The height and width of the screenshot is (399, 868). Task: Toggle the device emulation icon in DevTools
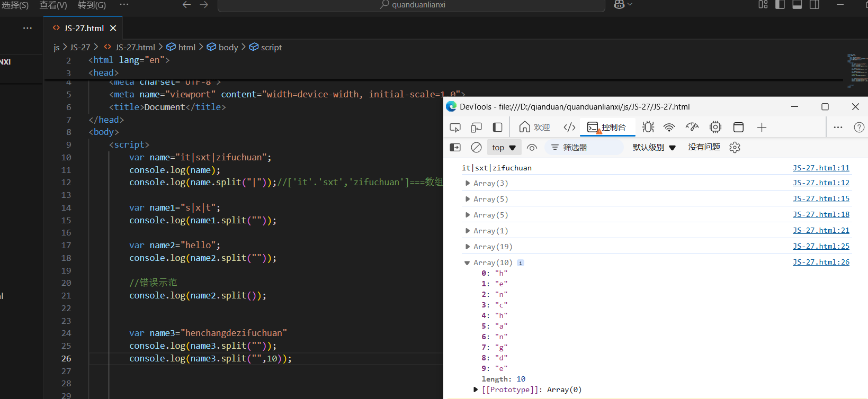[x=476, y=128]
